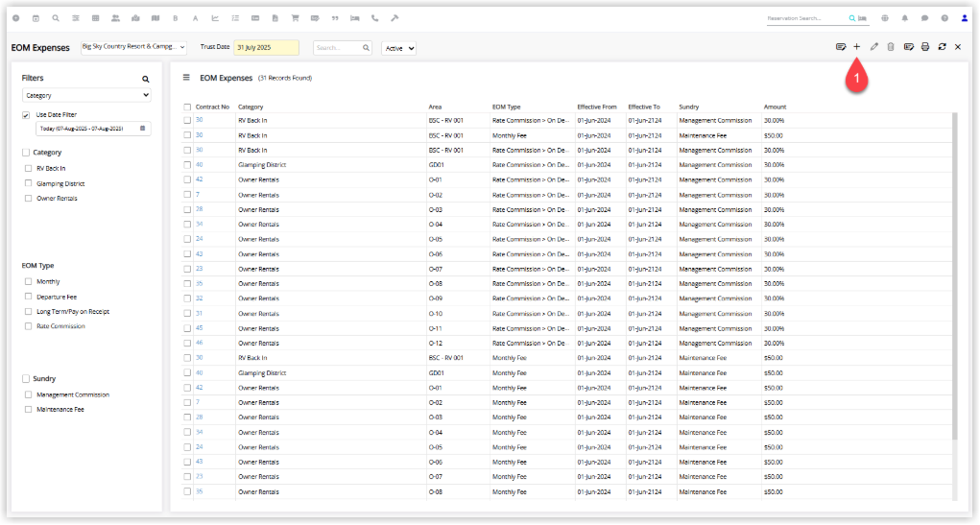The image size is (980, 525).
Task: Click the printer icon
Action: [x=925, y=47]
